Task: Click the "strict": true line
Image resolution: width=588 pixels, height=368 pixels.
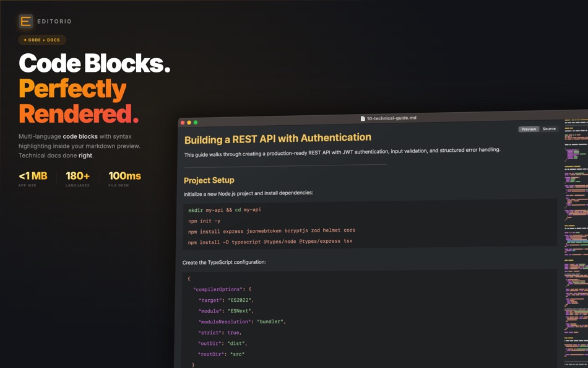Action: click(x=220, y=333)
